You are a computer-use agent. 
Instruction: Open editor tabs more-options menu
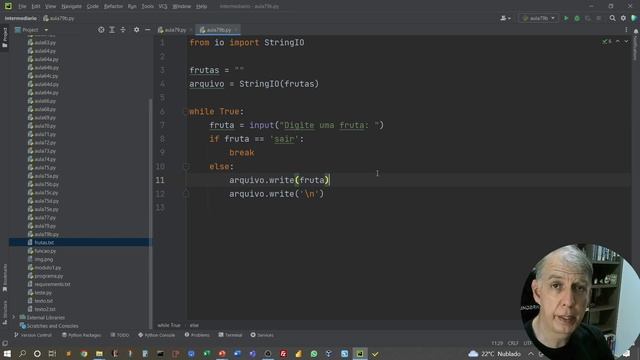point(626,30)
